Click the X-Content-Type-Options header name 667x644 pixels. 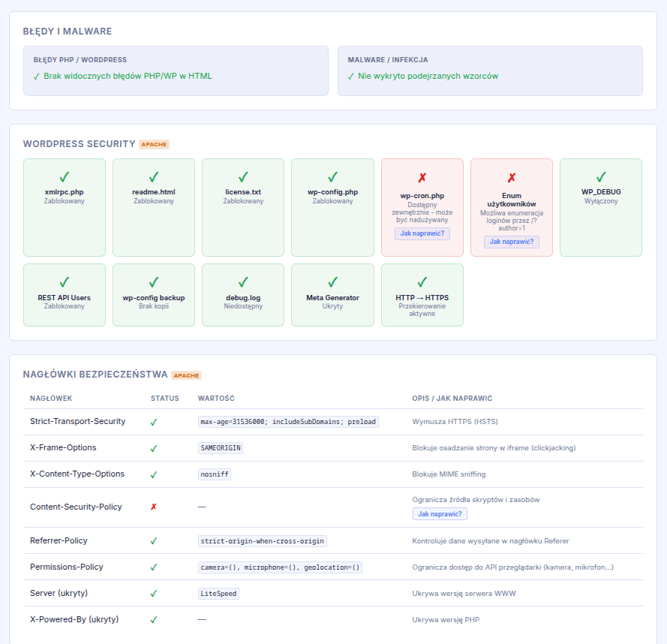(77, 474)
